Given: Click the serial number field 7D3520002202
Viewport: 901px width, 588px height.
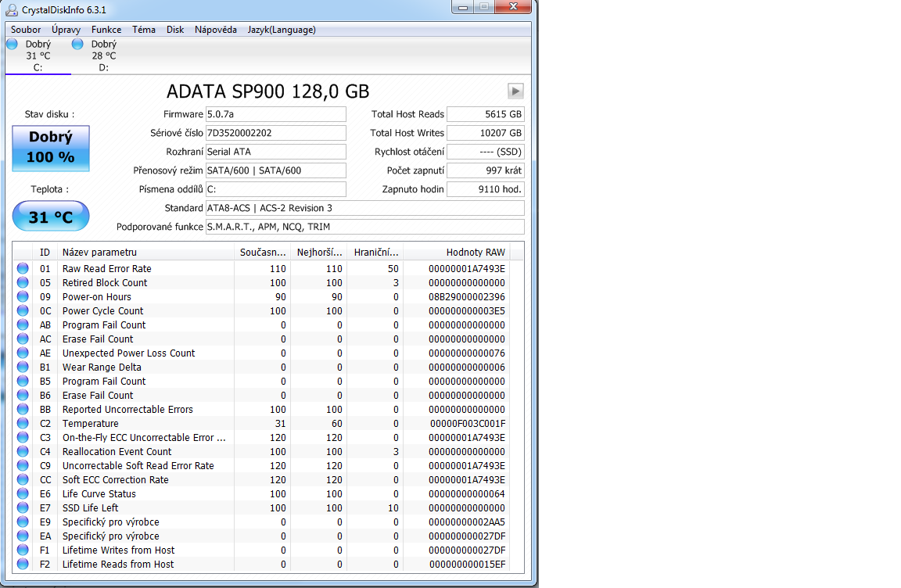Looking at the screenshot, I should point(276,133).
